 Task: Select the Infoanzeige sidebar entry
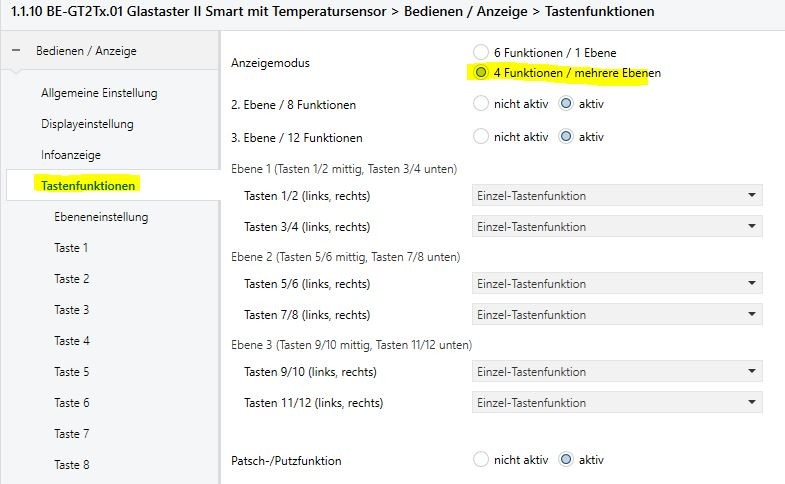click(71, 155)
